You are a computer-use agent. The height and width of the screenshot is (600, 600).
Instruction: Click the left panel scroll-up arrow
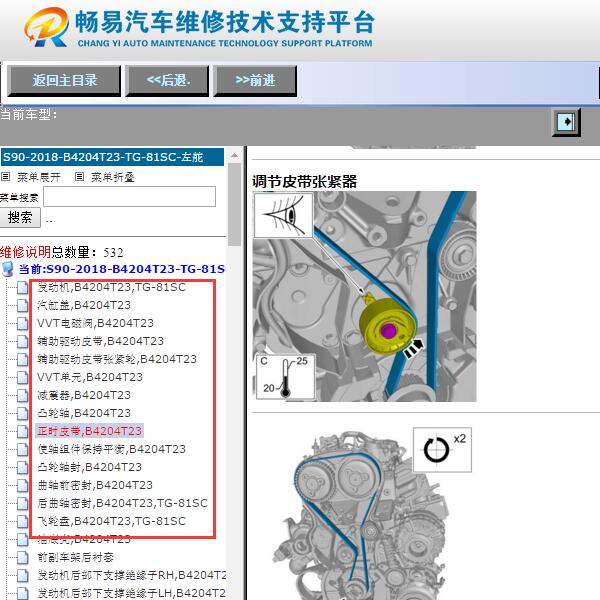coord(234,156)
